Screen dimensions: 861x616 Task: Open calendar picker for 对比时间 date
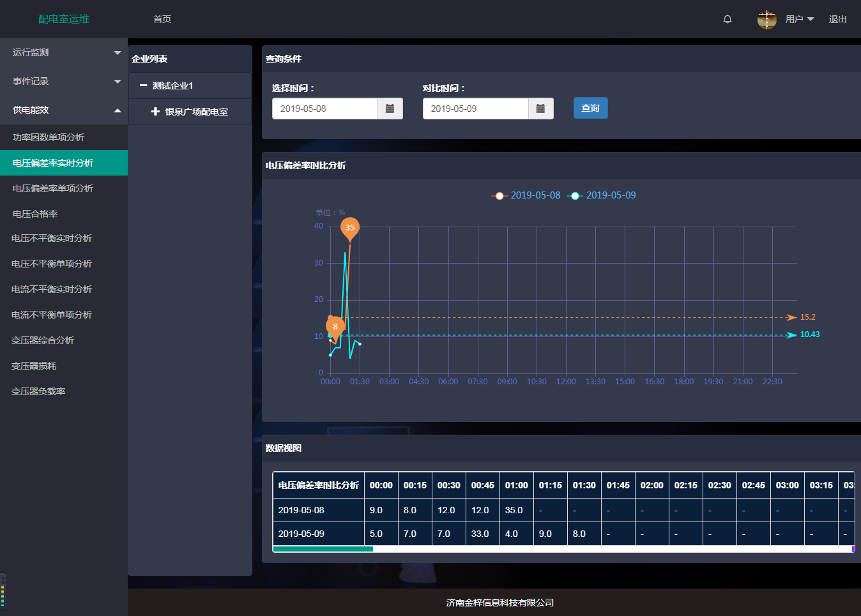click(x=540, y=109)
